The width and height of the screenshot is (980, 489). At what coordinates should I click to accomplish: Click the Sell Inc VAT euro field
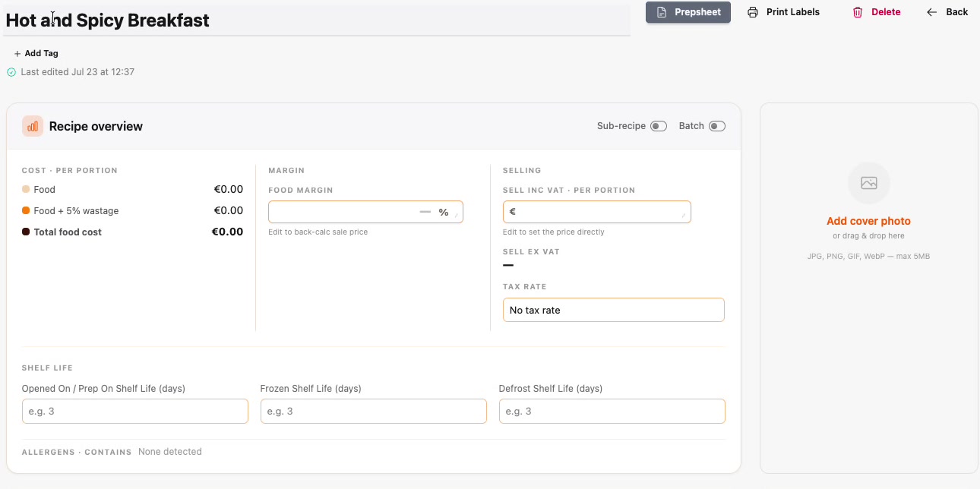(597, 212)
